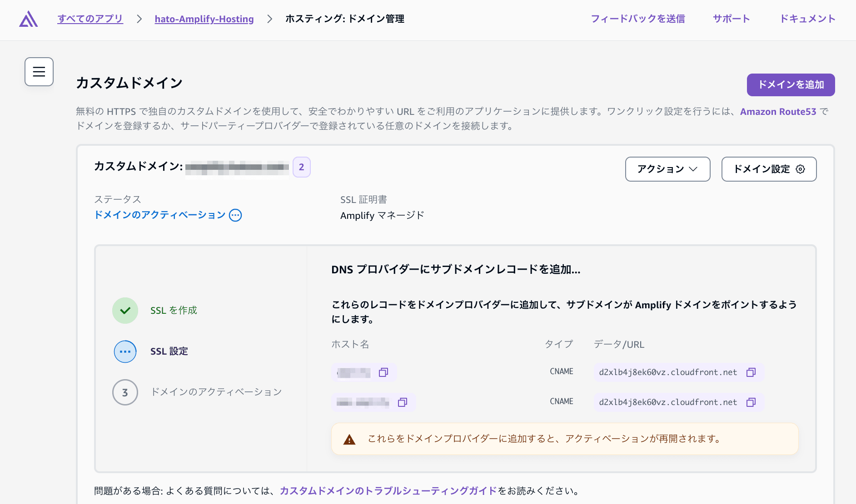Click the ホスト名 column header
This screenshot has height=504, width=856.
(x=350, y=344)
